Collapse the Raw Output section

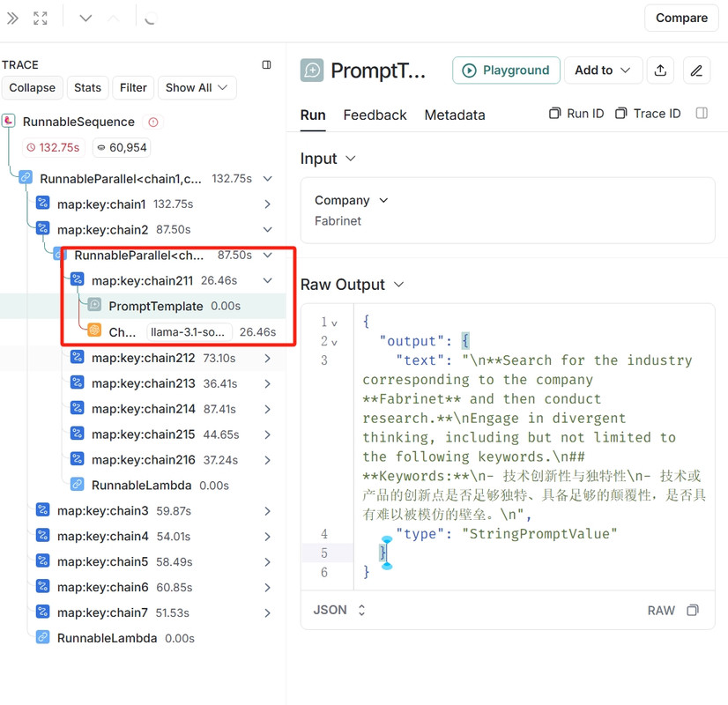398,285
